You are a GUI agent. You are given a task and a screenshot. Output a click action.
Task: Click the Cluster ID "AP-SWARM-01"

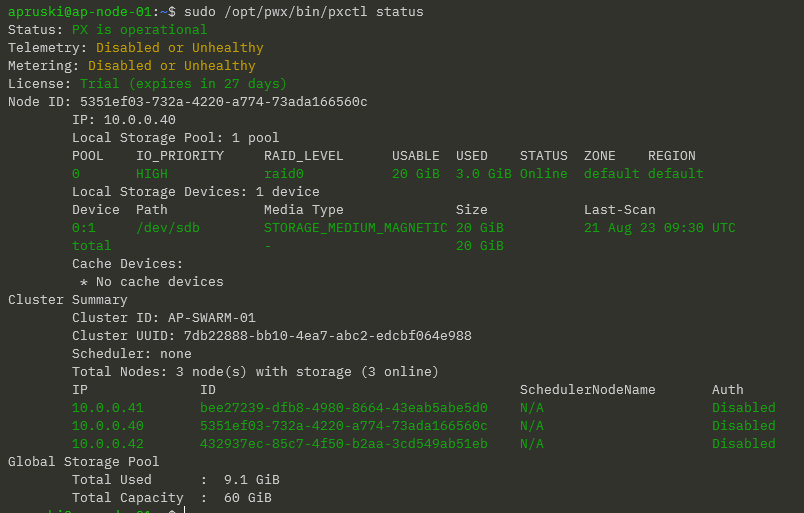click(211, 318)
